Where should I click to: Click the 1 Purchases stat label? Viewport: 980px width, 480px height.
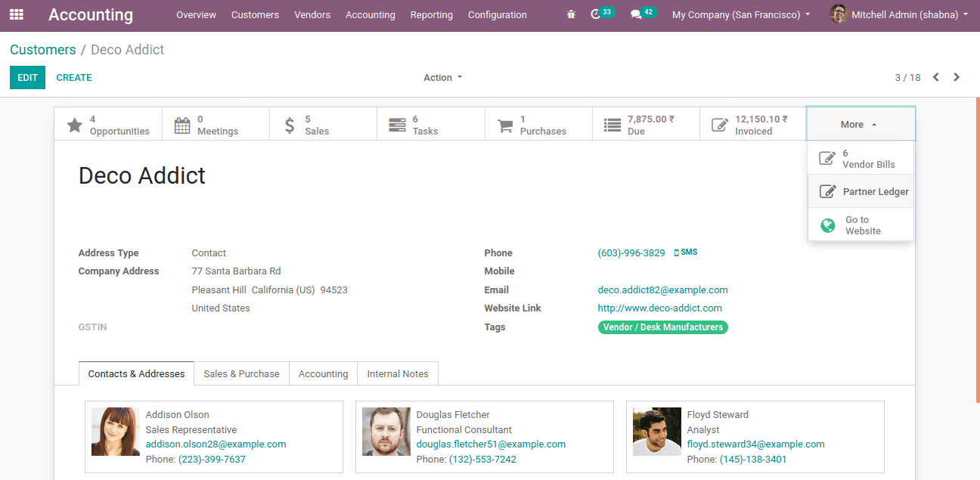(x=543, y=125)
